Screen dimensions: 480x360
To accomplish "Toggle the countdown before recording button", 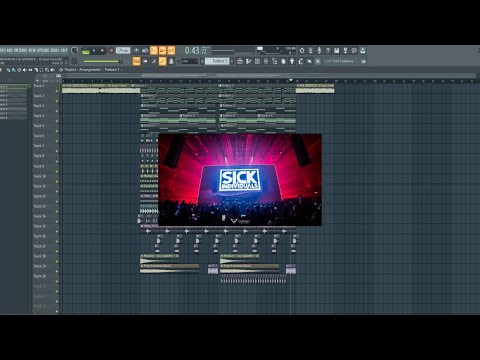I will 154,50.
